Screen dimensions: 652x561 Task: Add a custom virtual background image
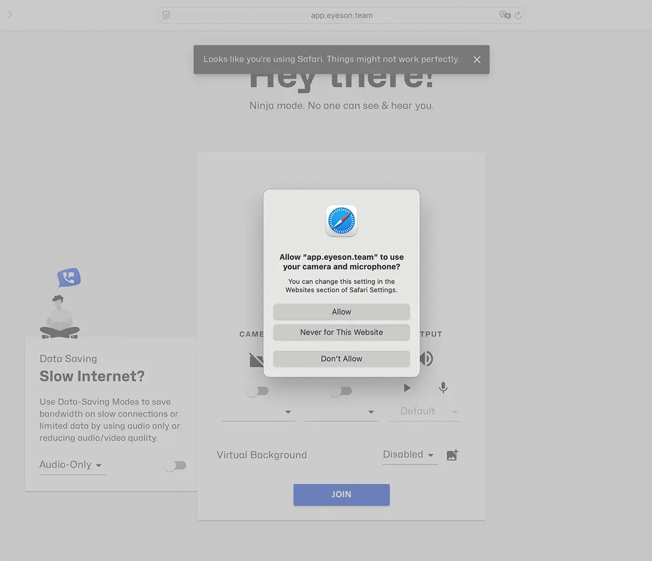click(x=452, y=455)
